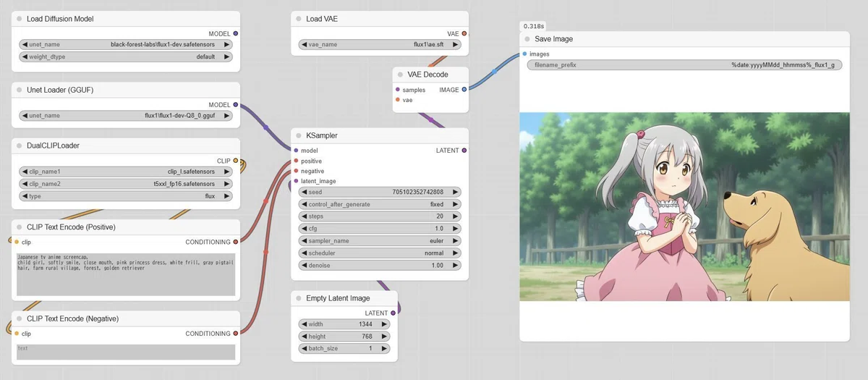The image size is (868, 380).
Task: Increase the seed with its right arrow
Action: [x=456, y=192]
